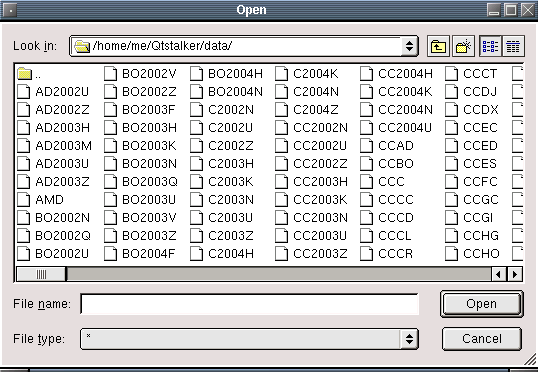Screen dimensions: 538x372
Task: Select file icon for CCCT
Action: pyautogui.click(x=452, y=73)
